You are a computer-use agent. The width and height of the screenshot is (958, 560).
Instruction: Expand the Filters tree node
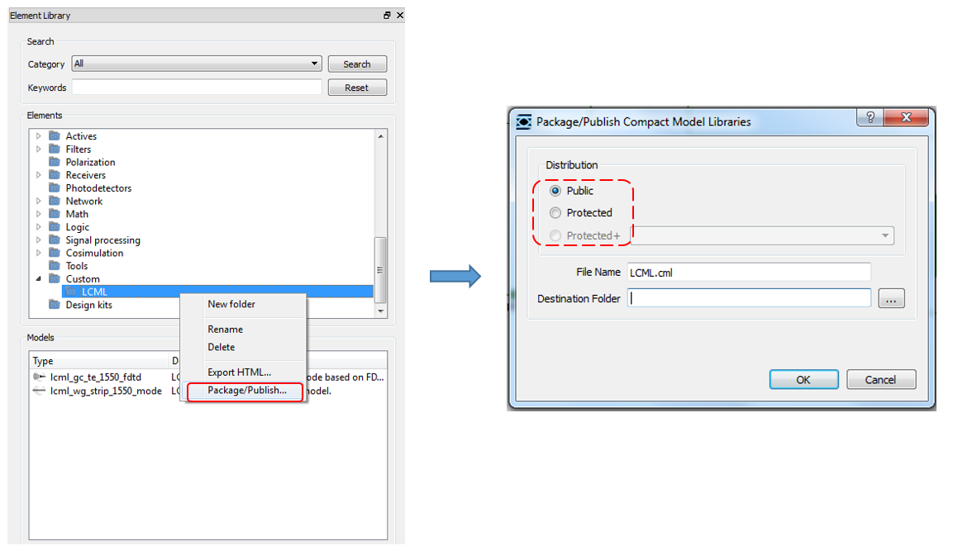tap(39, 149)
